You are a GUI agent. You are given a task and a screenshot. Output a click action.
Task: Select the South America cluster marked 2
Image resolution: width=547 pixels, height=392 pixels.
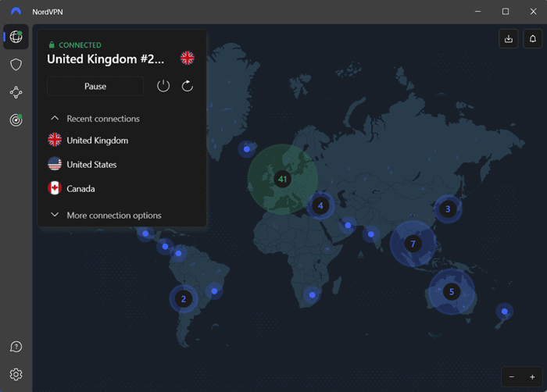tap(184, 299)
